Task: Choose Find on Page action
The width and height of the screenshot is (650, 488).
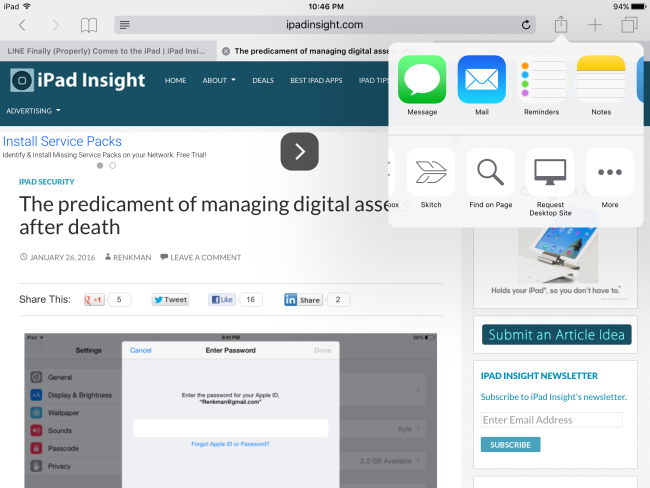Action: pyautogui.click(x=490, y=172)
